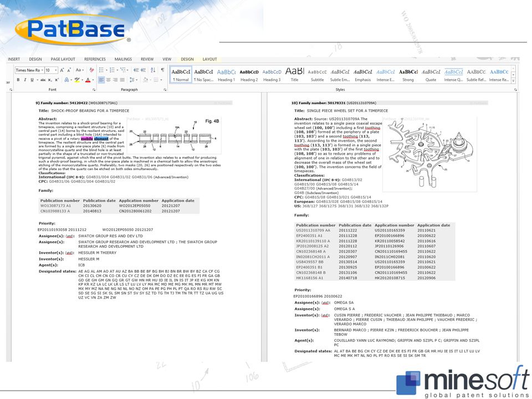Screen dimensions: 532x399
Task: Open Text Effects icon
Action: click(66, 80)
